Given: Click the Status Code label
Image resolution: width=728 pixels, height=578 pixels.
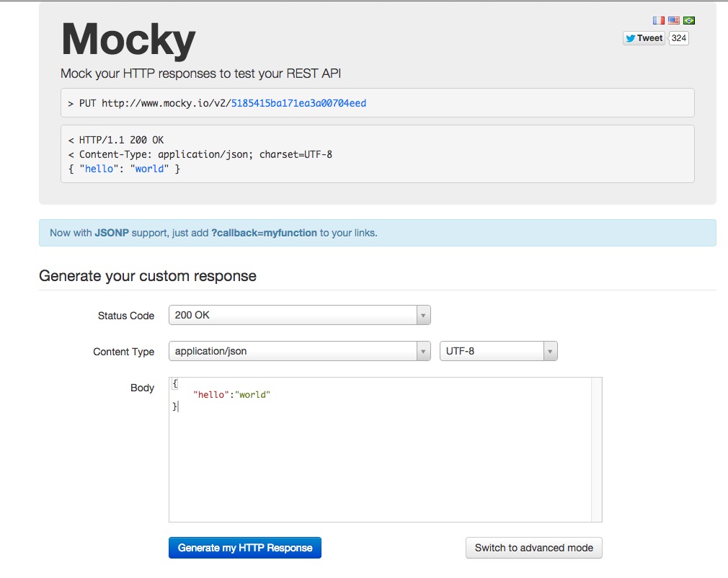Looking at the screenshot, I should click(x=126, y=316).
